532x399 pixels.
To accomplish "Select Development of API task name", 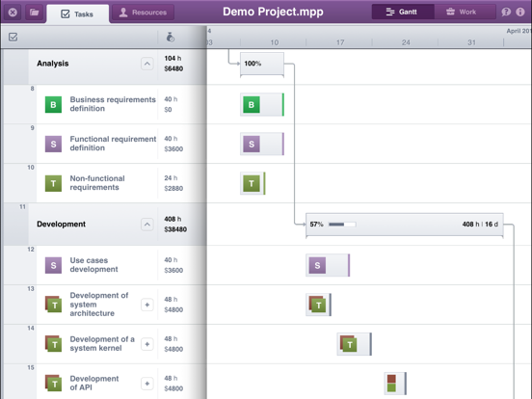I will pyautogui.click(x=94, y=383).
